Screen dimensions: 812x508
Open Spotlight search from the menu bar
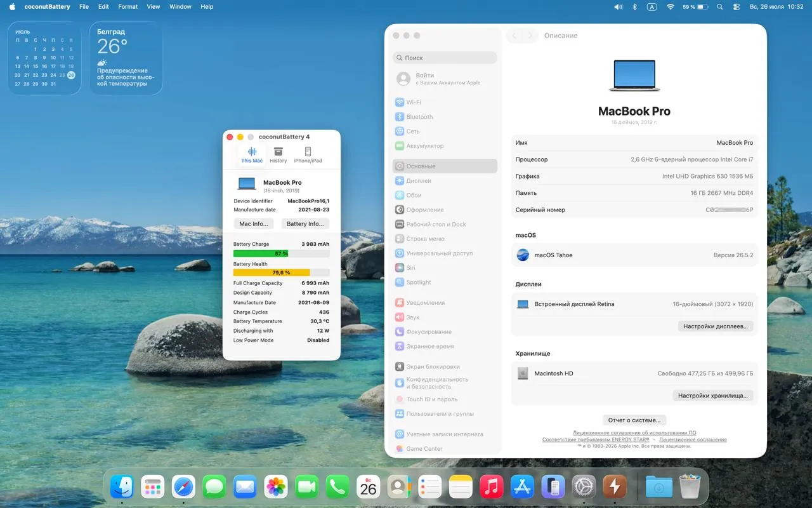point(719,6)
